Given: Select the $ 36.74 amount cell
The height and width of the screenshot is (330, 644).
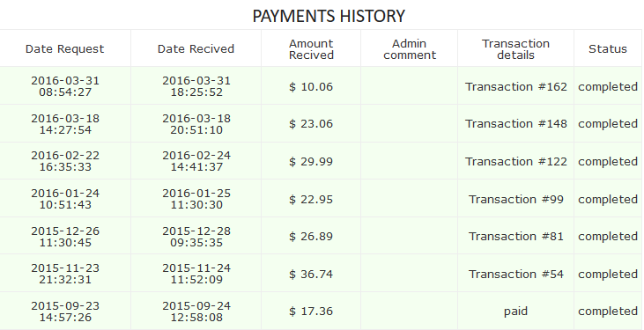Looking at the screenshot, I should [x=311, y=274].
